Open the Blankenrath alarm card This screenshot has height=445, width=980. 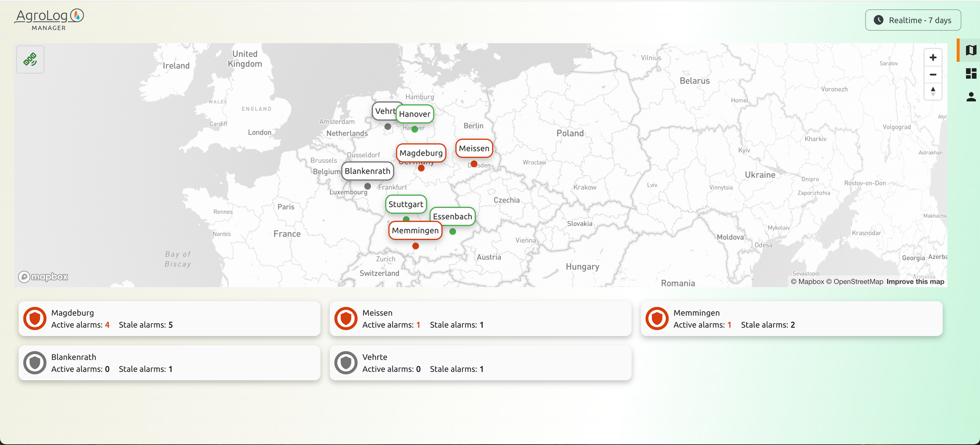tap(169, 363)
